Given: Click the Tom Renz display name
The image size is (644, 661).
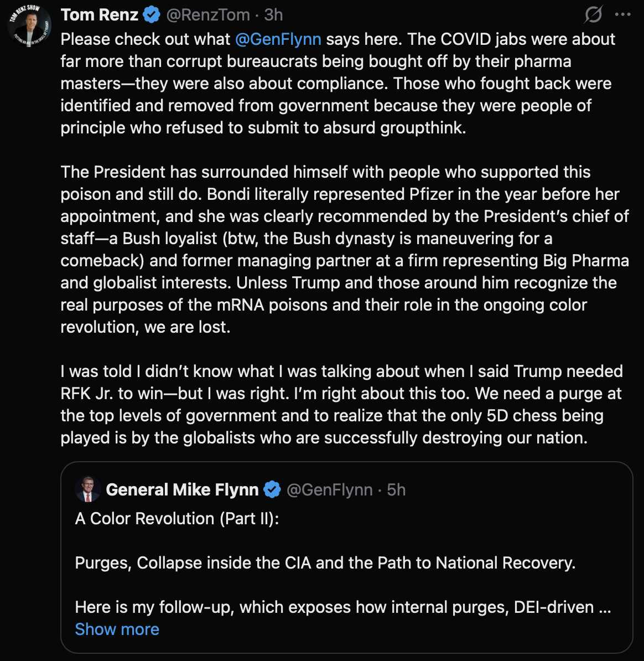Looking at the screenshot, I should tap(100, 15).
